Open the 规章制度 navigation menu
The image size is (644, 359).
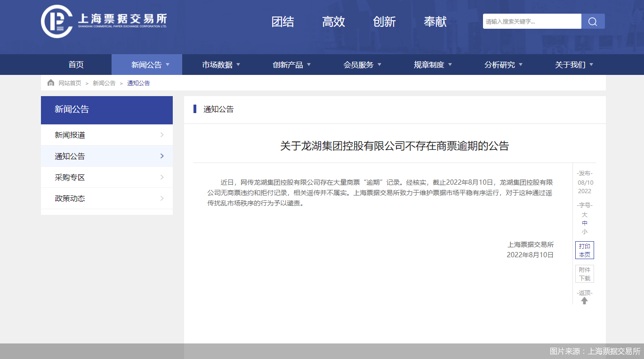tap(429, 65)
